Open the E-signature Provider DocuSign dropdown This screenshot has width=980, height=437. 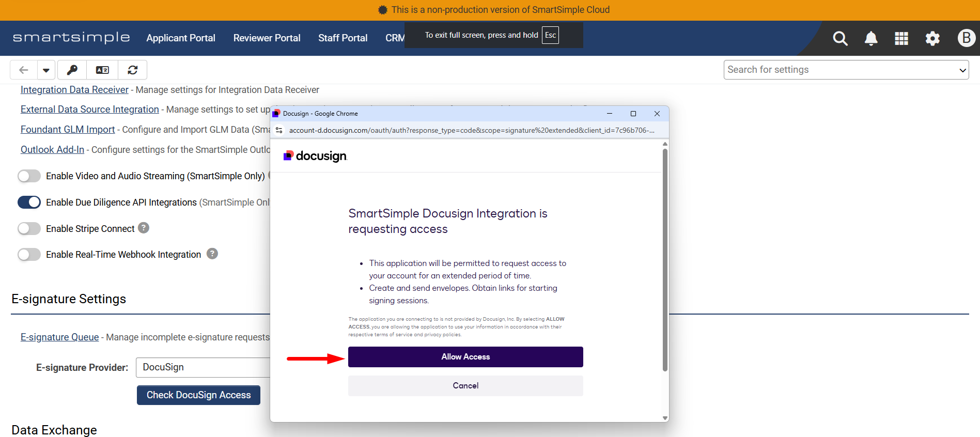(x=203, y=367)
